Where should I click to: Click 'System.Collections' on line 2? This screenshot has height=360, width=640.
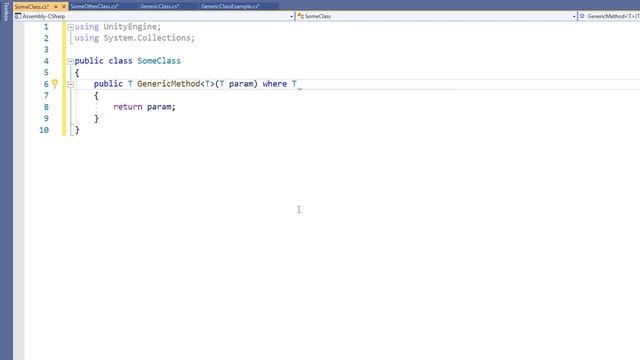(147, 38)
